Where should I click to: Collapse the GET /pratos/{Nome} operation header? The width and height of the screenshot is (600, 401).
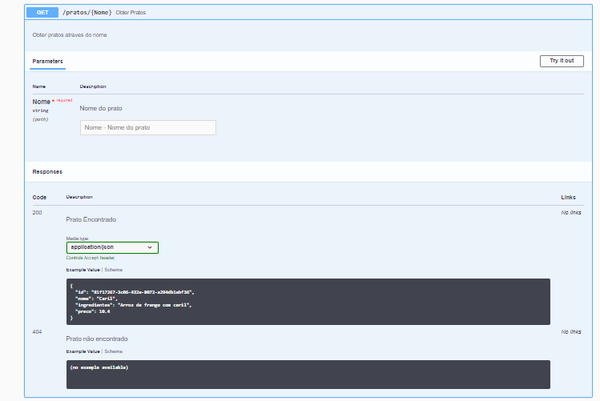(x=308, y=12)
